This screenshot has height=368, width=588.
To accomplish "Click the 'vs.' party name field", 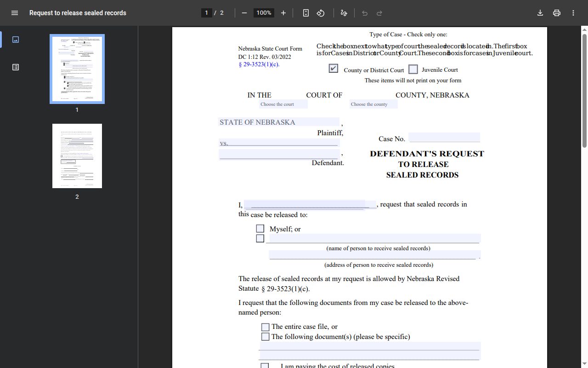I will point(279,143).
